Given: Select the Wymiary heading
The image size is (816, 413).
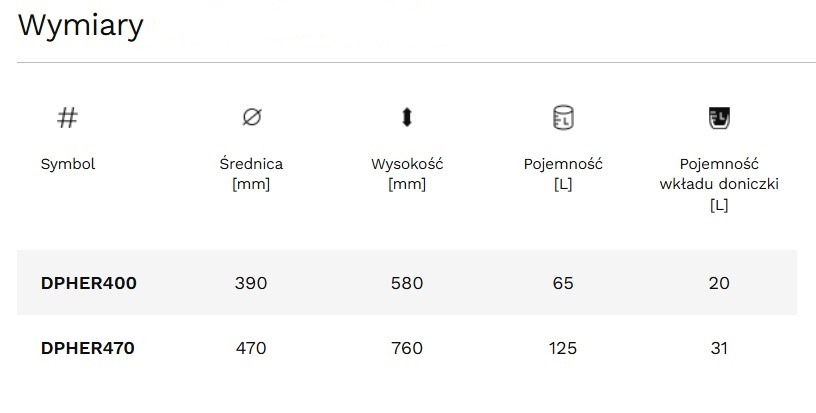Looking at the screenshot, I should coord(81,25).
